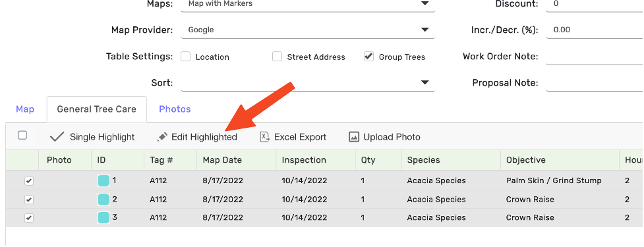Click the Excel Export button label
Viewport: 644px width, 247px height.
(300, 137)
